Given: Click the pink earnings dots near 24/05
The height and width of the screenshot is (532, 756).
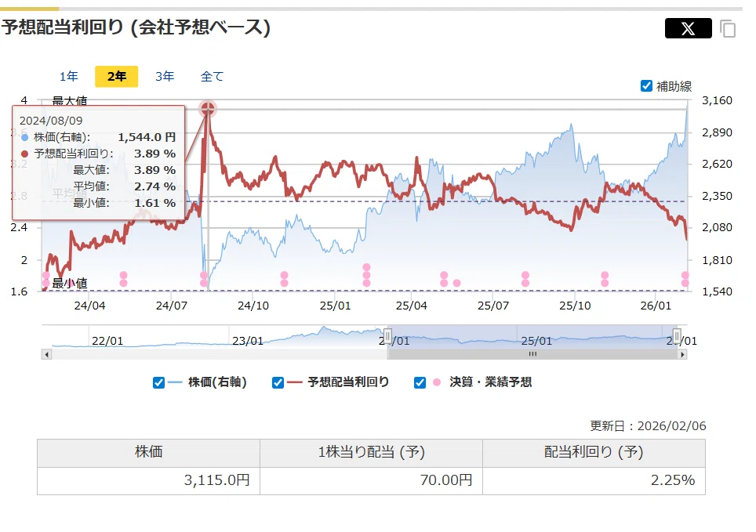Looking at the screenshot, I should tap(123, 279).
